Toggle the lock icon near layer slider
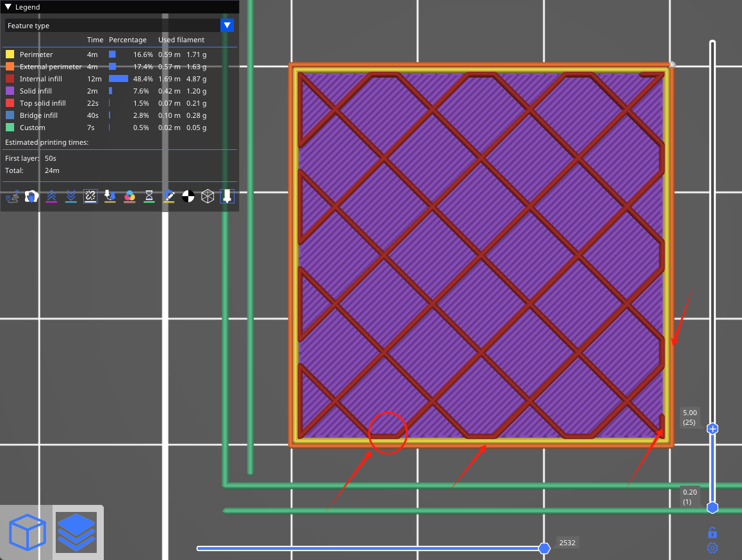Image resolution: width=742 pixels, height=560 pixels. pos(713,532)
